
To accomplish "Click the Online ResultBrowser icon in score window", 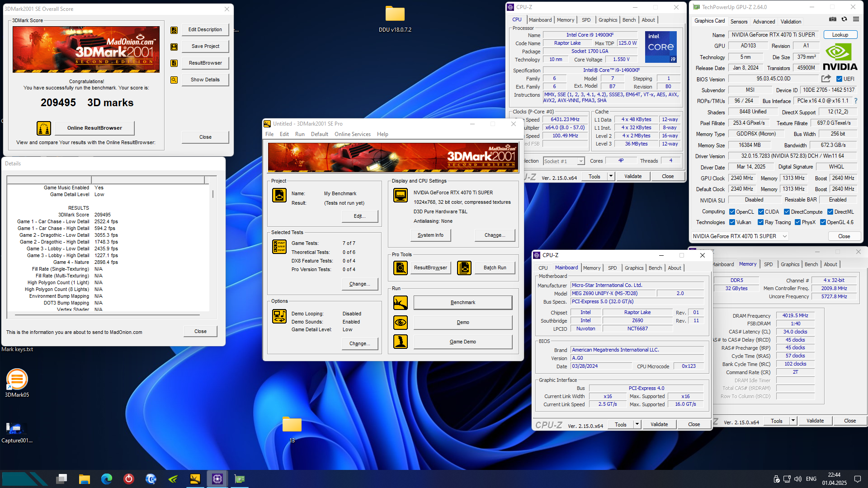I will click(44, 128).
